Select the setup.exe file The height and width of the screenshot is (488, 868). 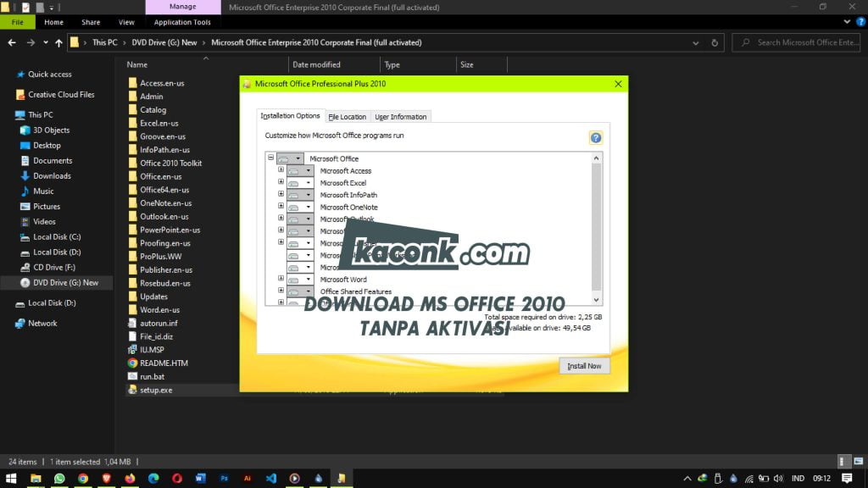point(156,390)
